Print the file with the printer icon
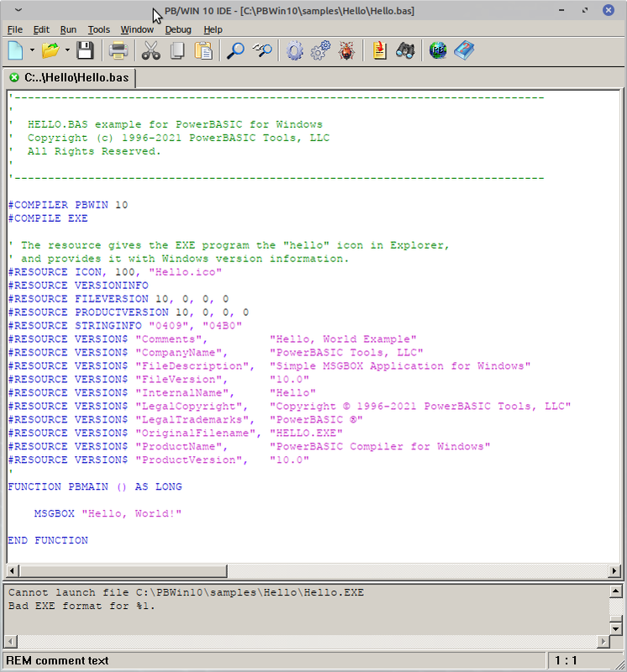627x672 pixels. coord(118,50)
